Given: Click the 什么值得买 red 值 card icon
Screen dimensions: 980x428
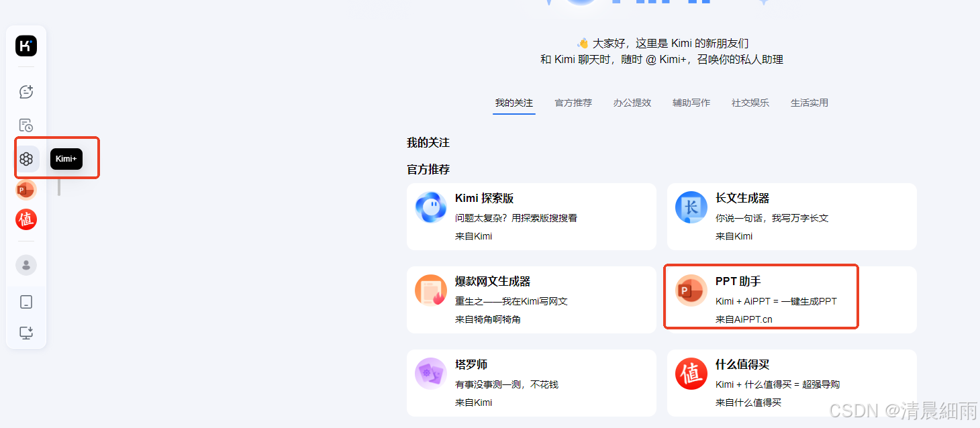Looking at the screenshot, I should coord(691,374).
